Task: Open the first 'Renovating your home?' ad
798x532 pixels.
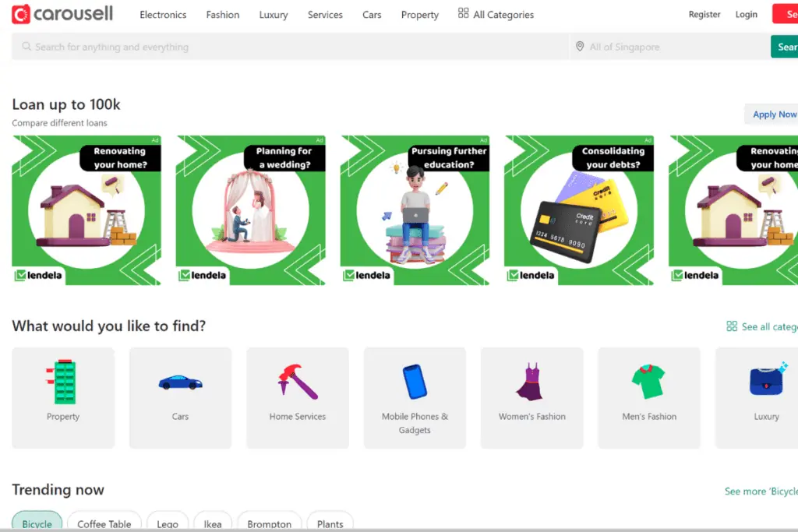Action: pyautogui.click(x=87, y=210)
